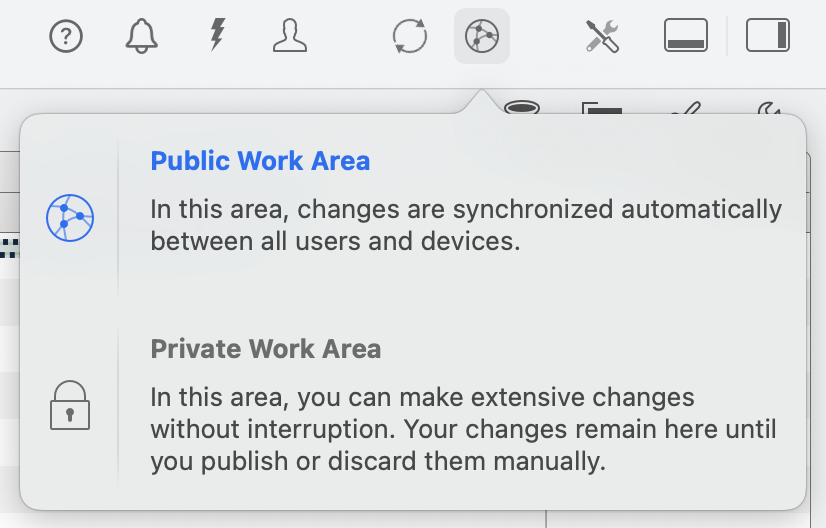826x528 pixels.
Task: Click the Private Work Area description text
Action: point(463,429)
